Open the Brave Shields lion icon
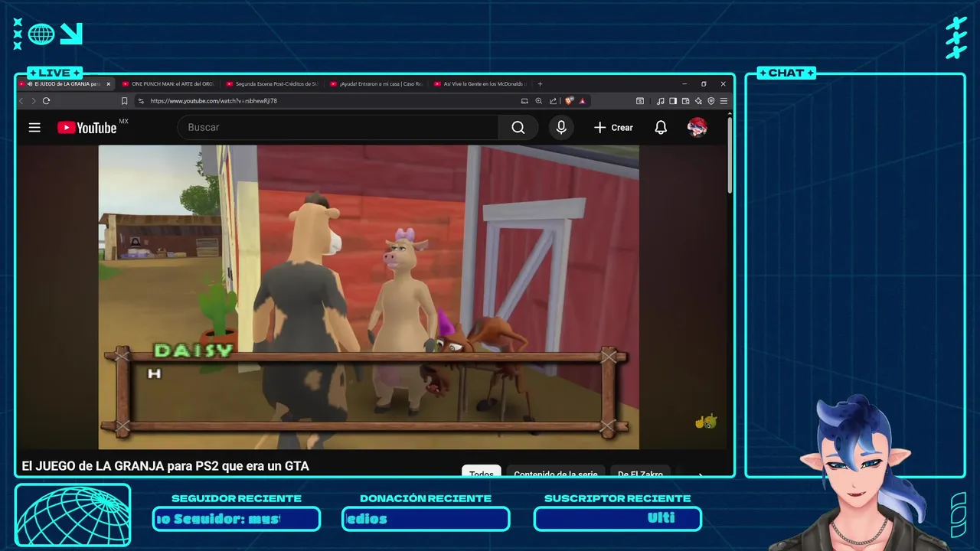This screenshot has height=551, width=980. tap(570, 101)
